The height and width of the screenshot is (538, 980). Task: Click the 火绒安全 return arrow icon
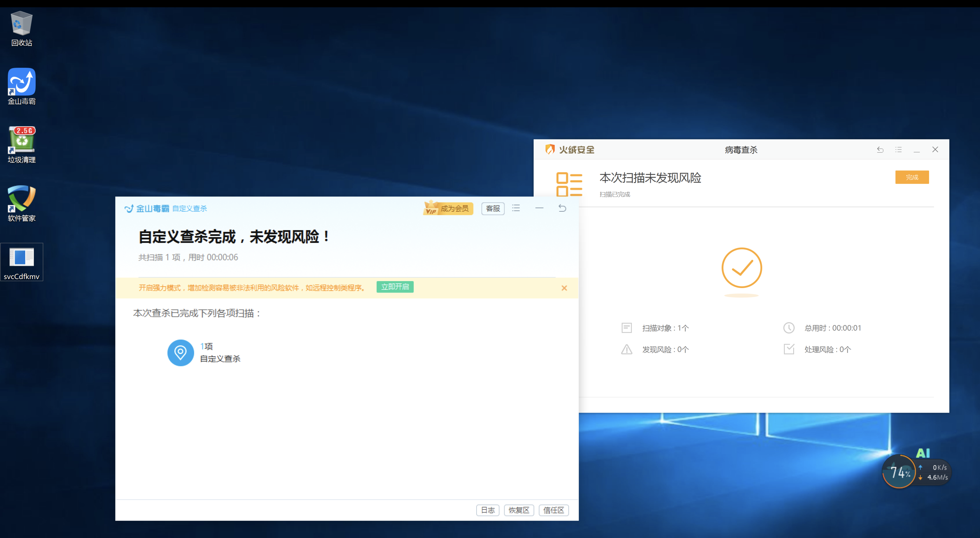coord(880,149)
